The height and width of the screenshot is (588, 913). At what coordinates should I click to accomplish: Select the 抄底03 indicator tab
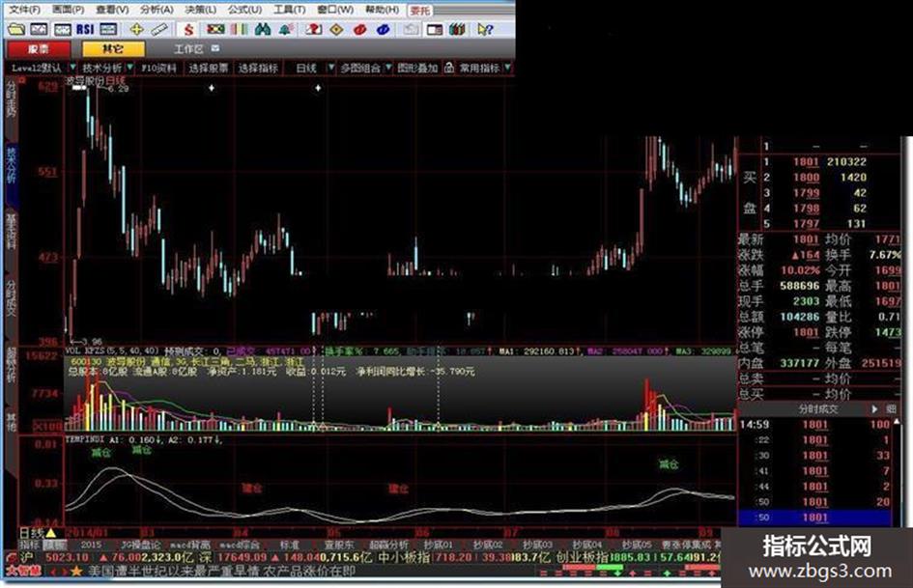[x=537, y=545]
